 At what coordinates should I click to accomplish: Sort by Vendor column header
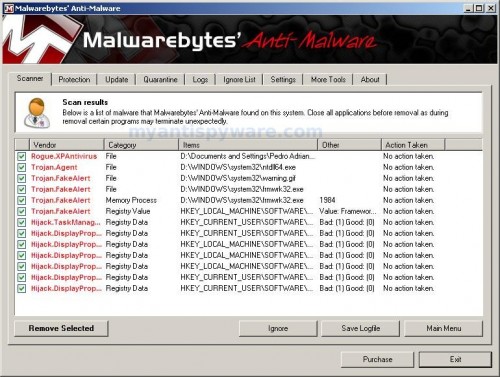(x=67, y=145)
